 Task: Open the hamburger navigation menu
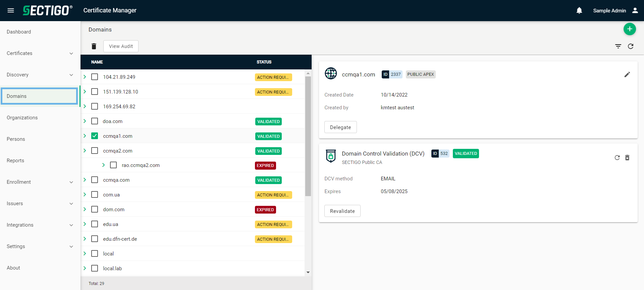tap(11, 10)
